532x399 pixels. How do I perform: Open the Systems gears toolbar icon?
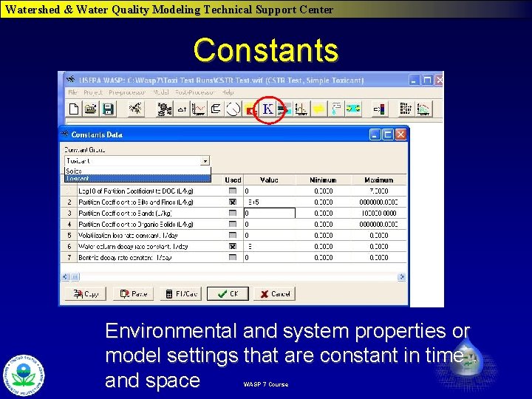coord(165,109)
